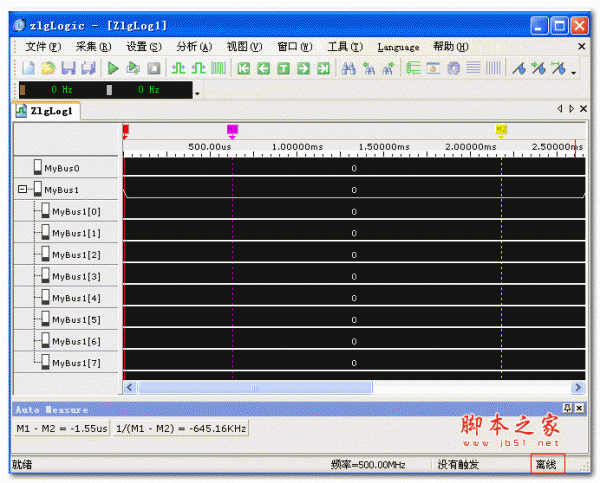Open a file using the yellow folder icon
The width and height of the screenshot is (600, 483).
click(48, 69)
